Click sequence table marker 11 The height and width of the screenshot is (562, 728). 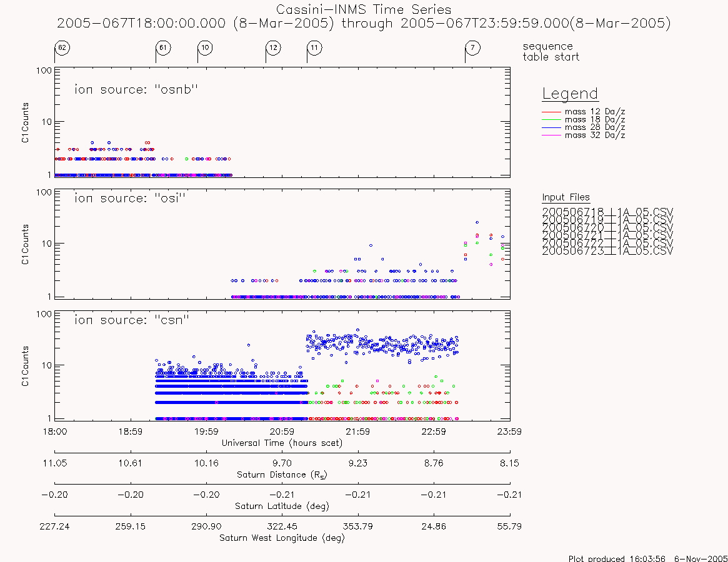click(315, 48)
